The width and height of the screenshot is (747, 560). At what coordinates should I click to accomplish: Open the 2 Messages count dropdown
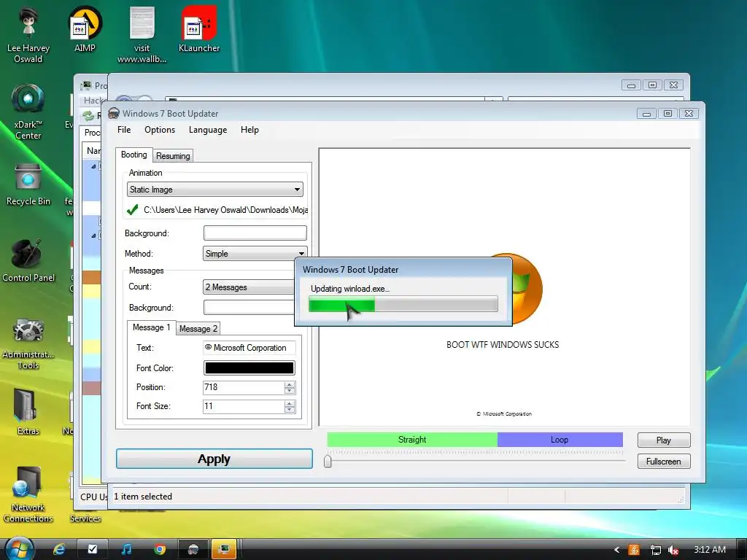click(249, 287)
